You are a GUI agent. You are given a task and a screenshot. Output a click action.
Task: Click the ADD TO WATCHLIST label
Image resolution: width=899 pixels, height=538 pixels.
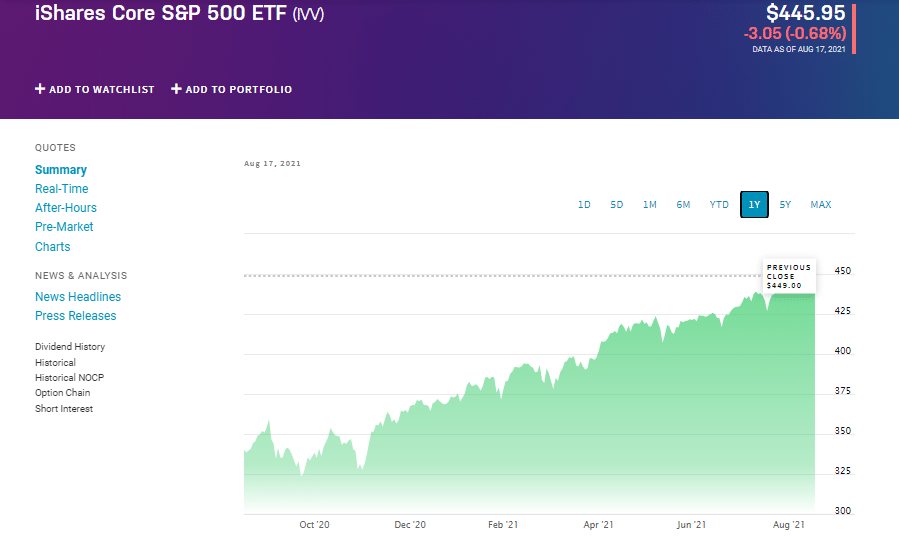101,89
